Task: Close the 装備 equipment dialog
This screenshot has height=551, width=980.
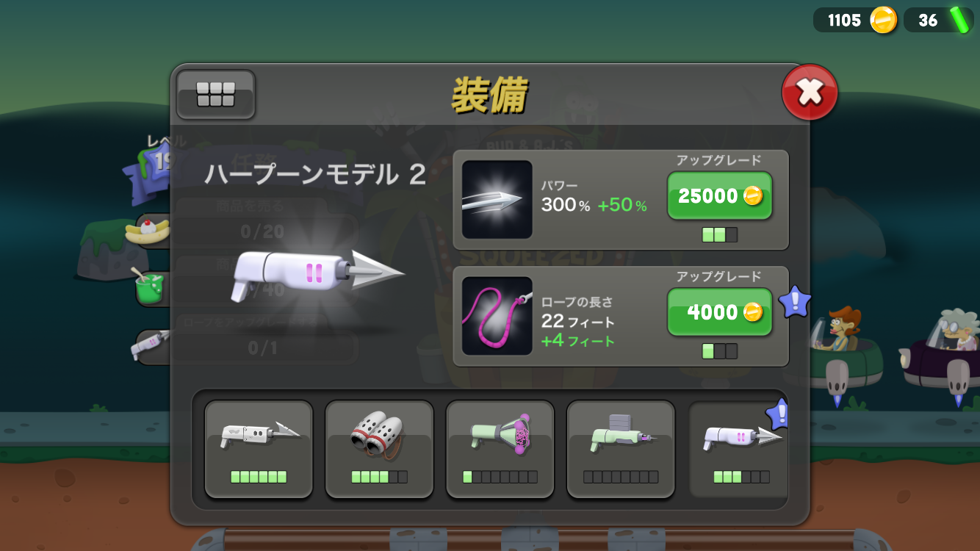Action: tap(810, 92)
